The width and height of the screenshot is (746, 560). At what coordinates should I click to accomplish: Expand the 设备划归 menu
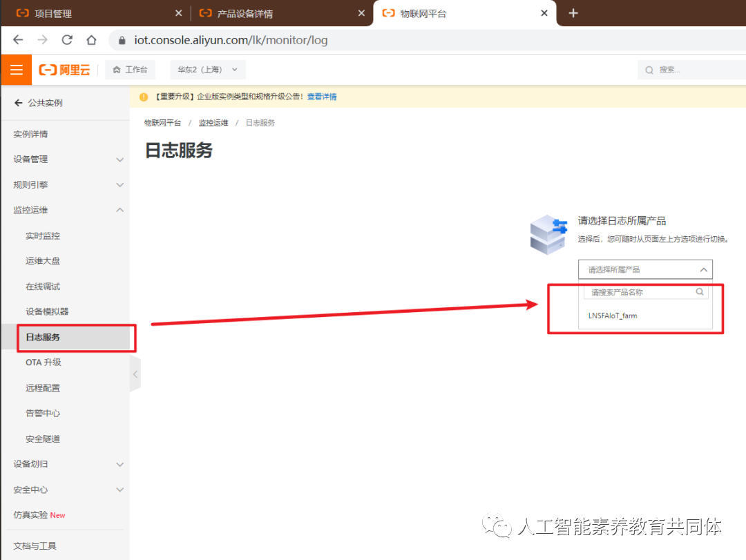coord(65,464)
